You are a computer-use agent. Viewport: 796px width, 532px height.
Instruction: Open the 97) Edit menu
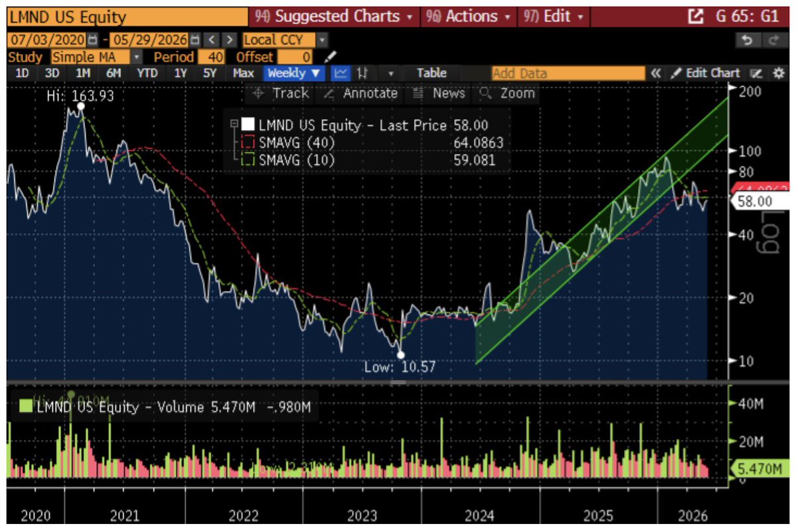pyautogui.click(x=553, y=16)
